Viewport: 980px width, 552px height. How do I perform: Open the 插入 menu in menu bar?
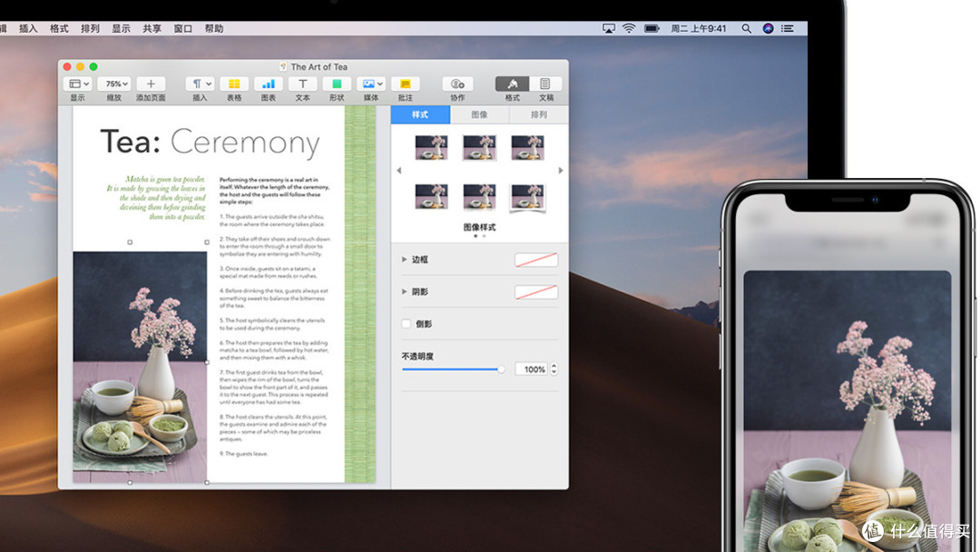pos(28,29)
